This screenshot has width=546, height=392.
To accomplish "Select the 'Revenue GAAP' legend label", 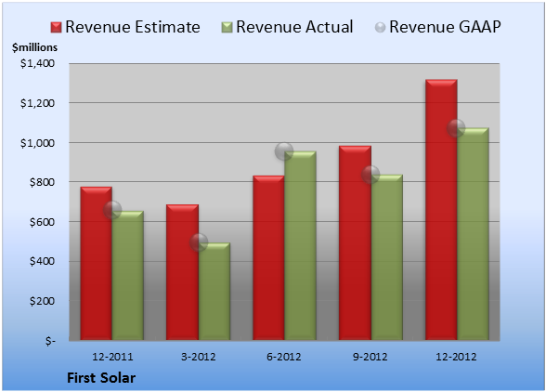I will [446, 27].
